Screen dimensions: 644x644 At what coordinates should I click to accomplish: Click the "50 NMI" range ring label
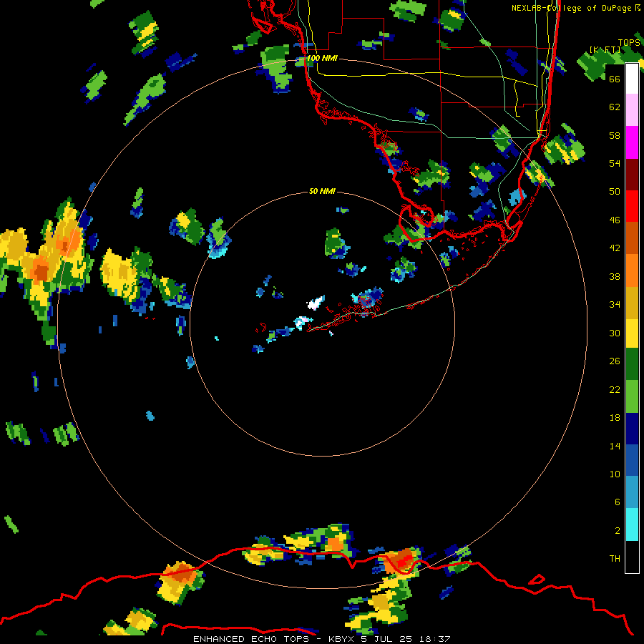322,191
